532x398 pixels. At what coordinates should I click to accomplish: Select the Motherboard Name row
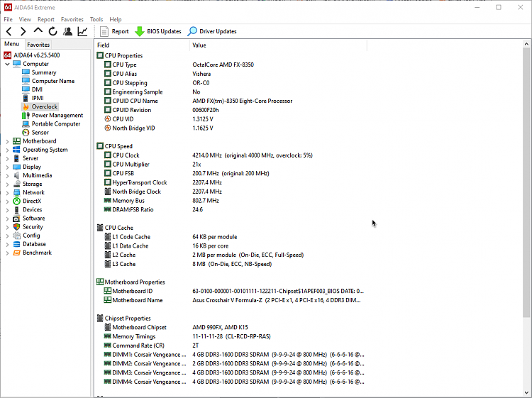[x=231, y=300]
